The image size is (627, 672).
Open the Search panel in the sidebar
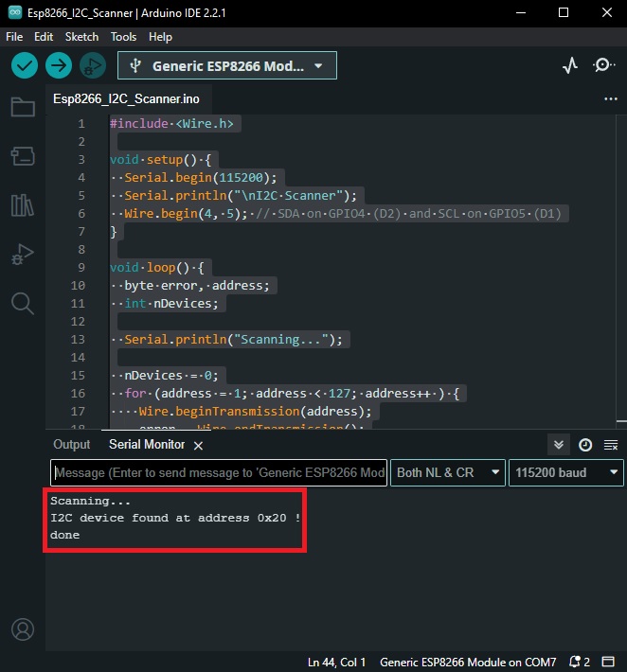[22, 303]
